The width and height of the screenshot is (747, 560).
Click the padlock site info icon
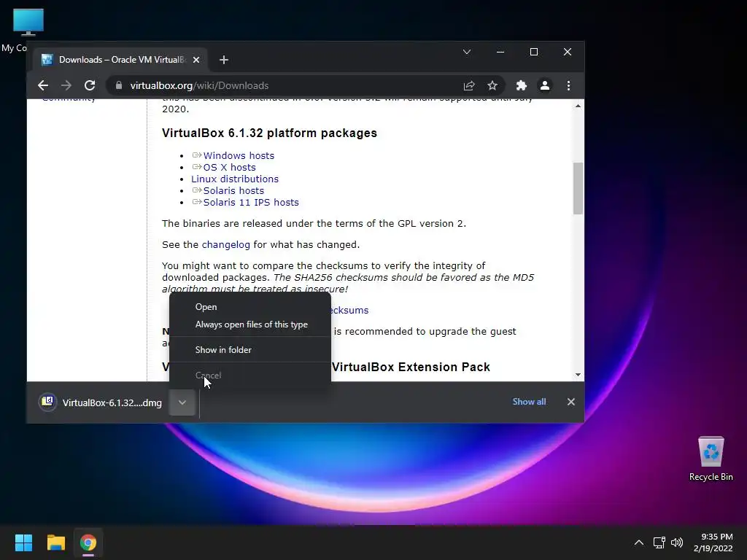[x=119, y=86]
